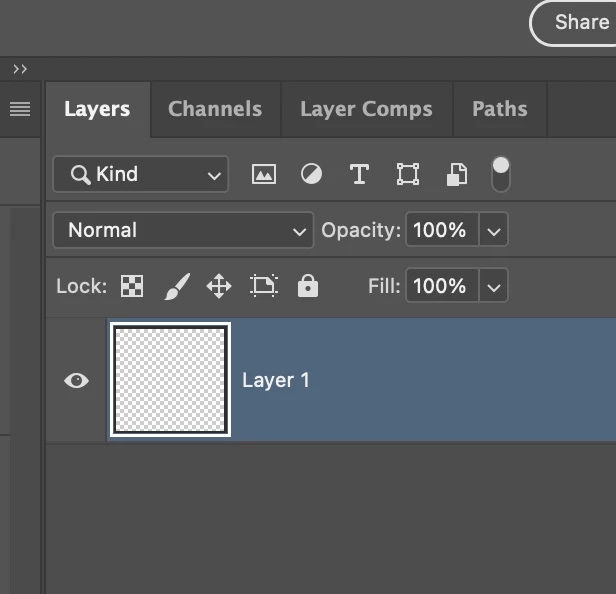The height and width of the screenshot is (594, 616).
Task: Filter layers by pixel layers icon
Action: (264, 174)
